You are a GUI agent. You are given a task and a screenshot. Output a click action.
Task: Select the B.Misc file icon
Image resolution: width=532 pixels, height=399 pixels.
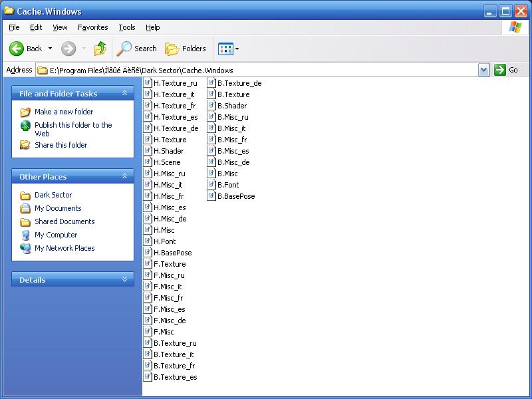211,174
